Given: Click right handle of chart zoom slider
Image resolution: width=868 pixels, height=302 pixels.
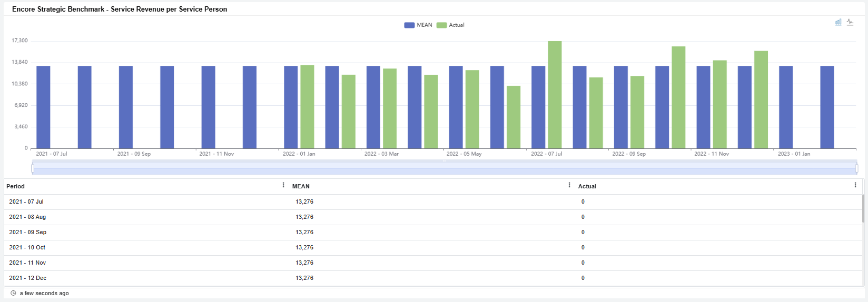Looking at the screenshot, I should [856, 168].
